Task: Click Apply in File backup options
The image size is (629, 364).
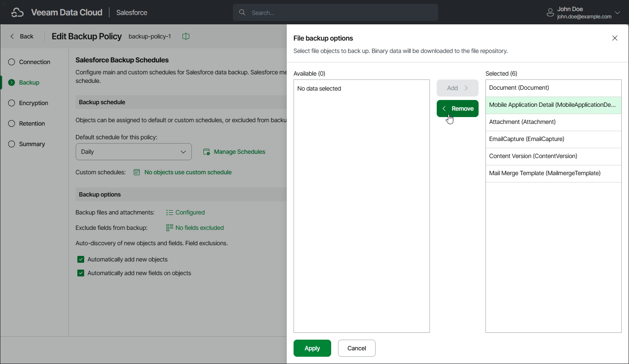Action: (x=312, y=348)
